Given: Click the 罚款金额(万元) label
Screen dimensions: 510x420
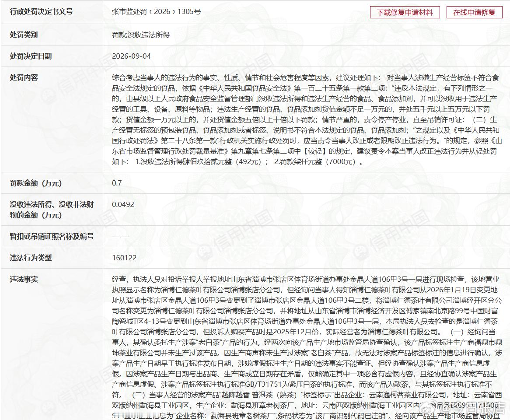Looking at the screenshot, I should click(36, 183).
